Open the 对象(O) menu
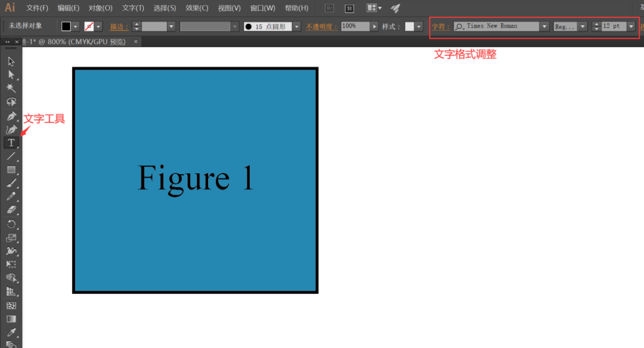The height and width of the screenshot is (348, 644). [x=100, y=8]
